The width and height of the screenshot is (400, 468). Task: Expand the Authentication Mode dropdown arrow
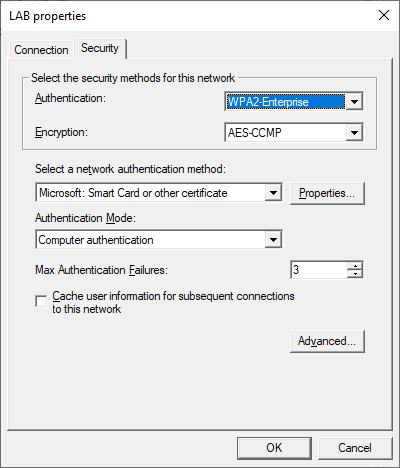273,240
